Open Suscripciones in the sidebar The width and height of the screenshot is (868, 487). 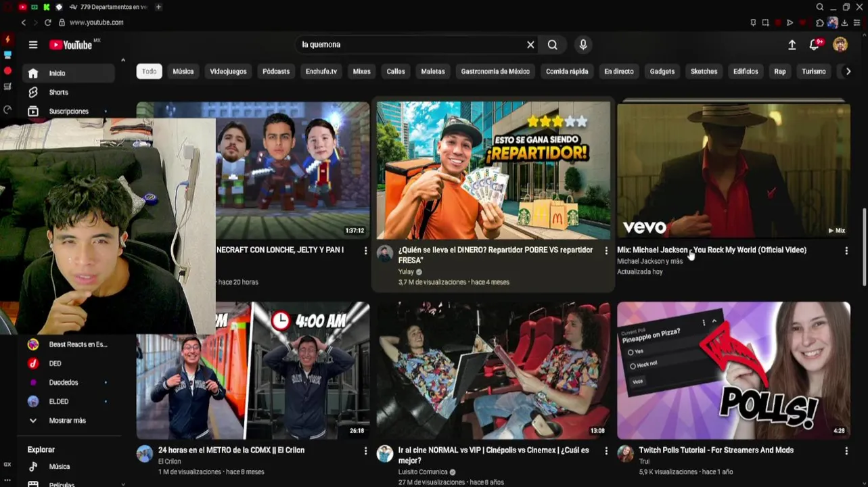click(x=68, y=111)
